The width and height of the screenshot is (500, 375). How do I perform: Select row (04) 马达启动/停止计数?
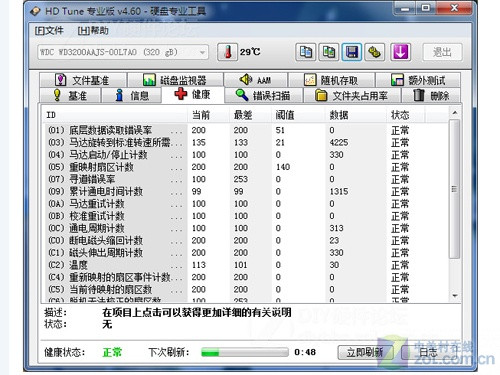[246, 155]
